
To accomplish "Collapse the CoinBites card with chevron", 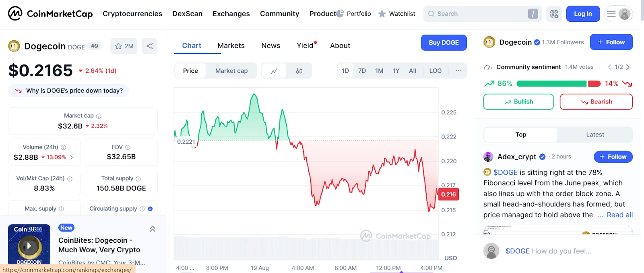I will 153,229.
